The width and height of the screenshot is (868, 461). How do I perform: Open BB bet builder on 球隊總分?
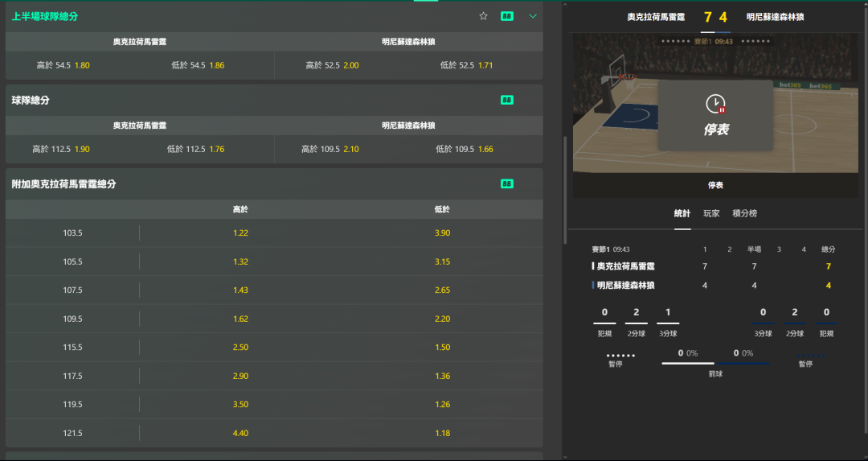pos(506,100)
